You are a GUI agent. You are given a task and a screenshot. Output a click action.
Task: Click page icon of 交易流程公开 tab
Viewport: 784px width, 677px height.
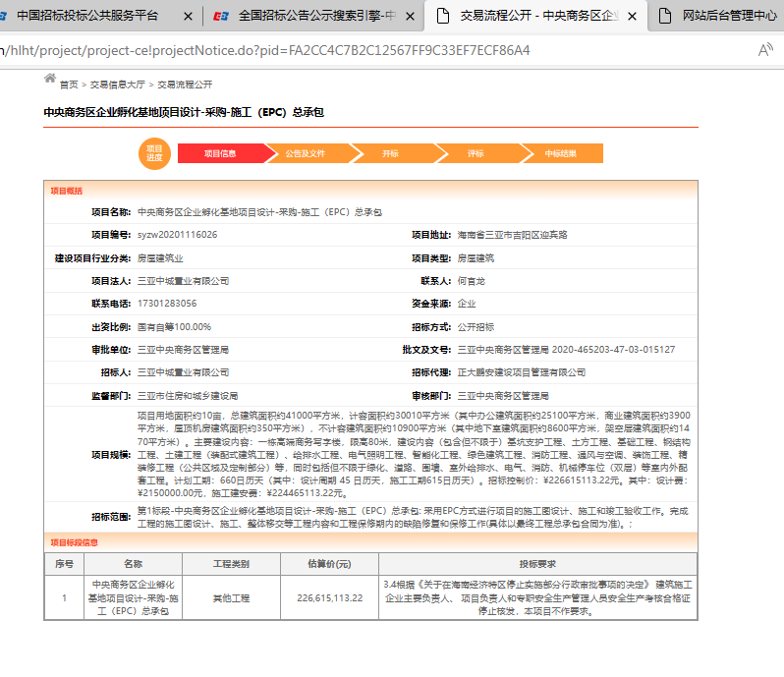(443, 16)
